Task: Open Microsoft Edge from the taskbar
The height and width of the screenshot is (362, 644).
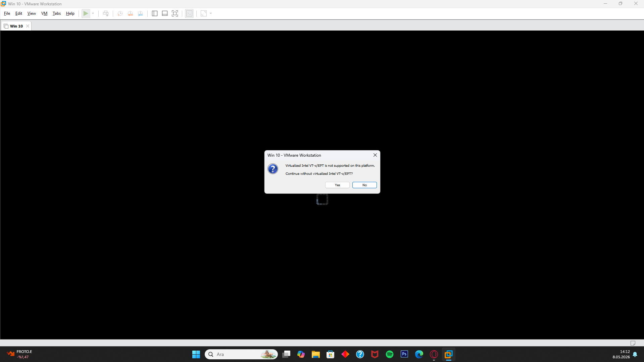Action: pos(419,354)
